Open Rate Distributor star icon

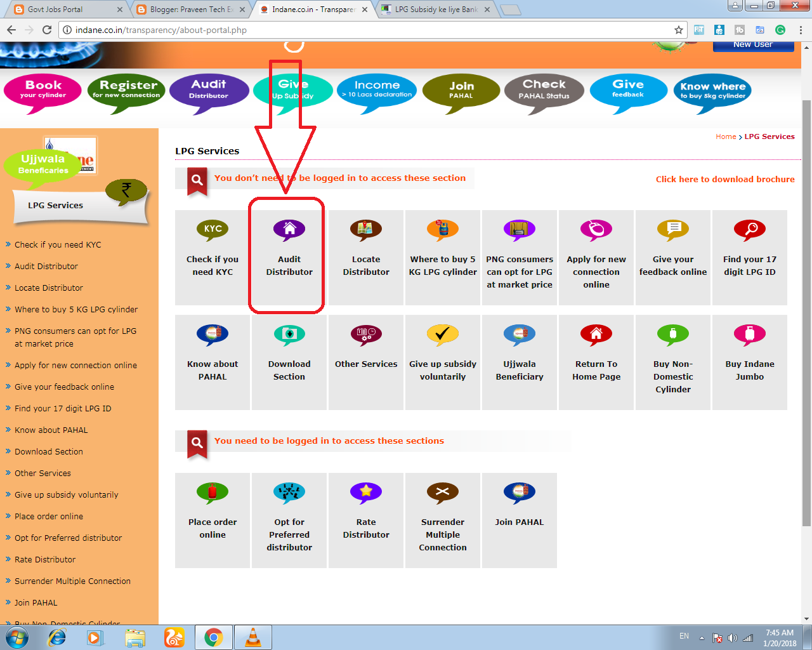(x=366, y=493)
